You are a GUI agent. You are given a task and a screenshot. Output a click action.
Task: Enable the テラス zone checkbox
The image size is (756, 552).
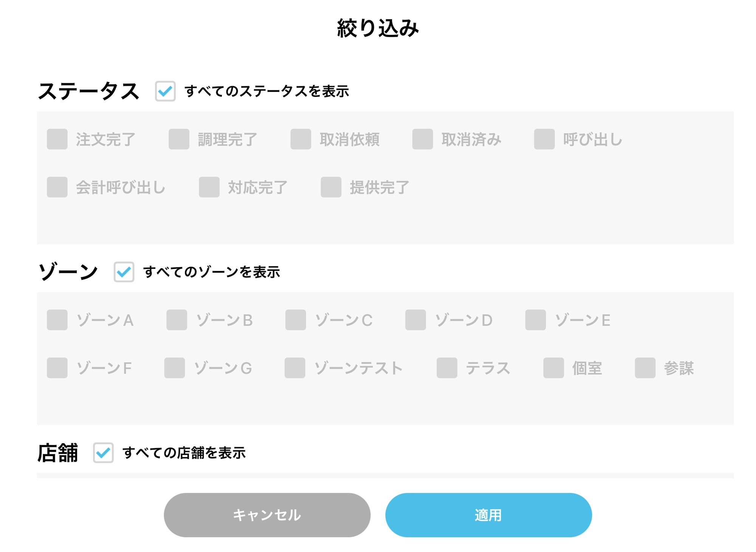point(447,368)
